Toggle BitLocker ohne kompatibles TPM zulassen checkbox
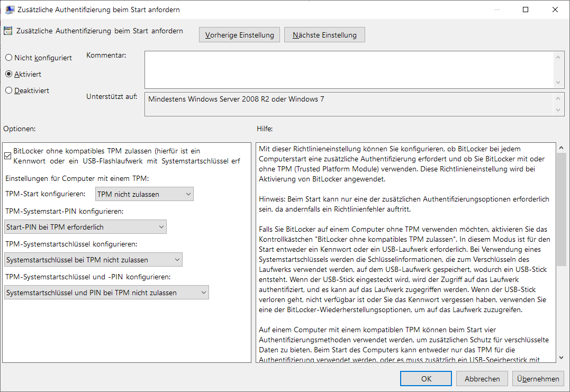 coord(7,156)
